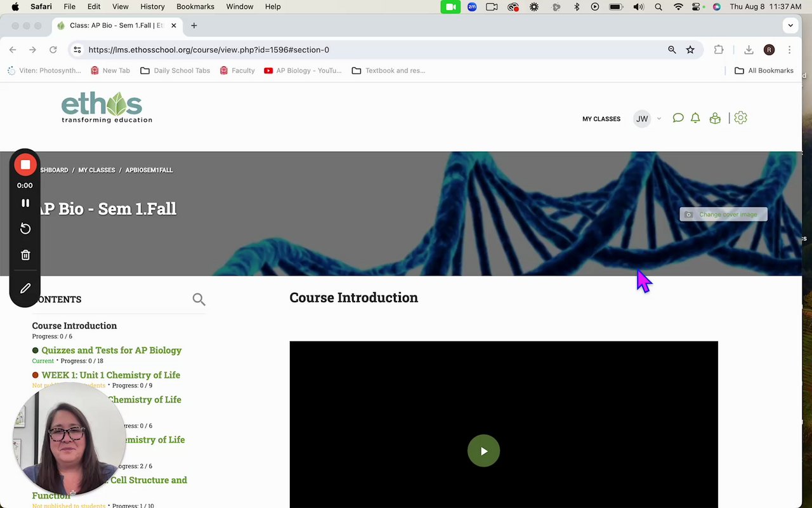This screenshot has width=812, height=508.
Task: Open the History menu
Action: tap(152, 6)
